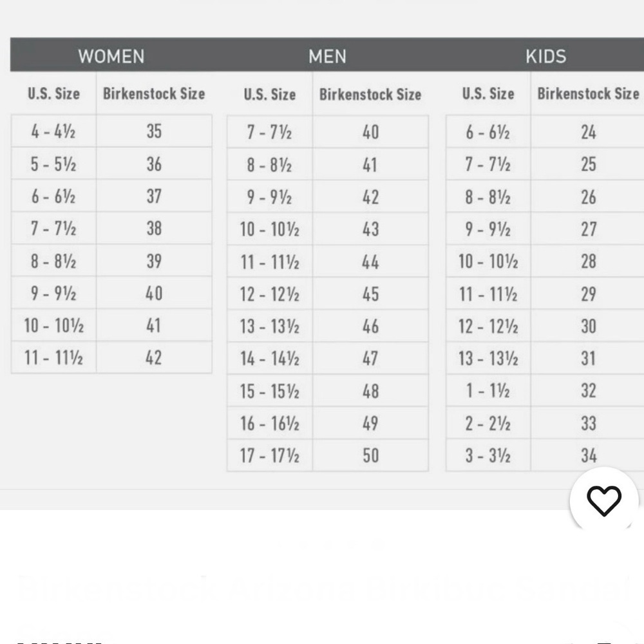This screenshot has height=644, width=644.
Task: Click men's U.S. size 17 - 17½ cell
Action: click(269, 456)
